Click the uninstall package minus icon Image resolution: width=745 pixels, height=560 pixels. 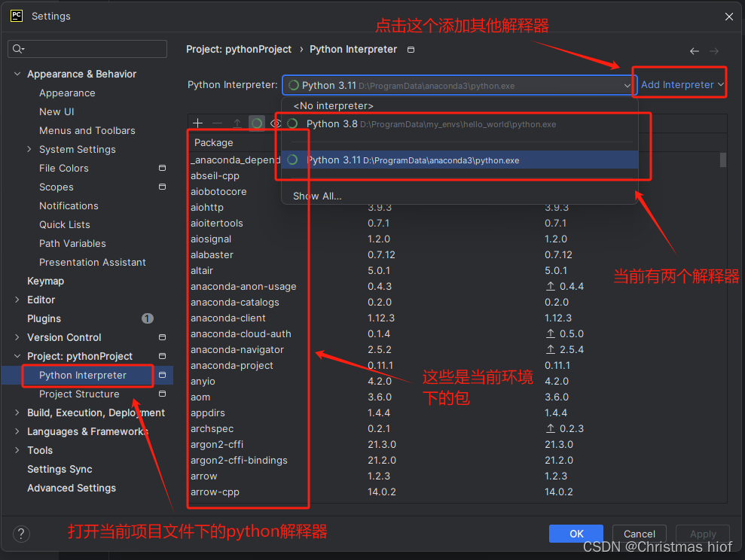click(217, 123)
